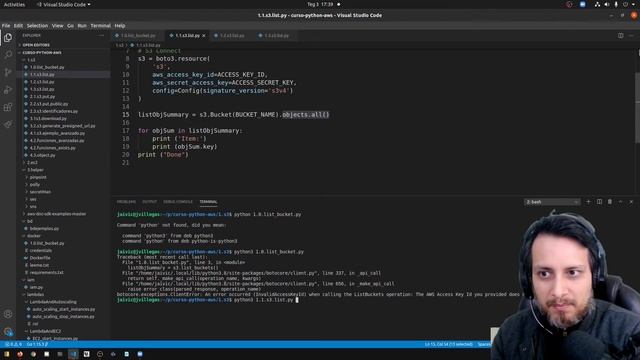Open the Help menu

coord(120,26)
